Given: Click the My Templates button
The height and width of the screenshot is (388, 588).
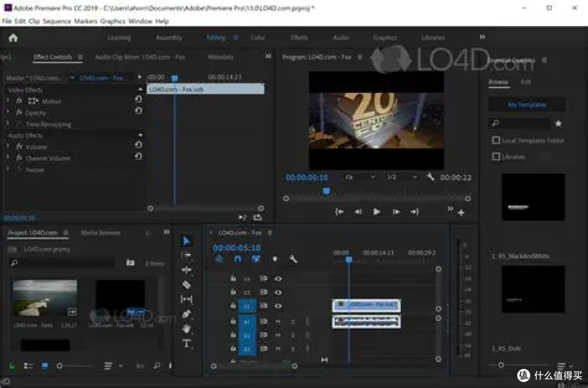Looking at the screenshot, I should coord(527,104).
